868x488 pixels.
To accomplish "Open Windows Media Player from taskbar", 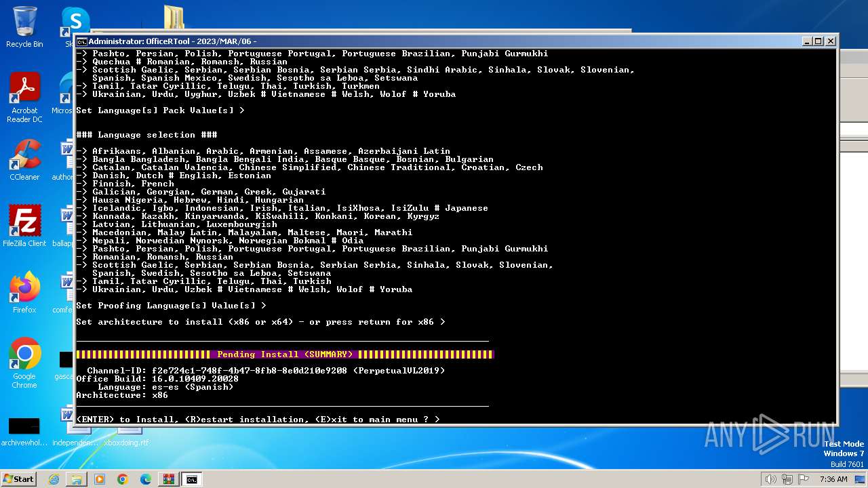I will [x=100, y=479].
